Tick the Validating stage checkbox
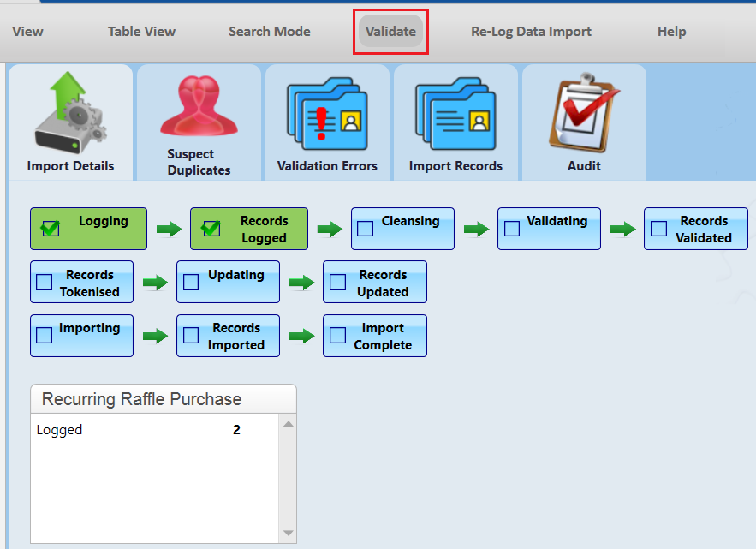 511,228
